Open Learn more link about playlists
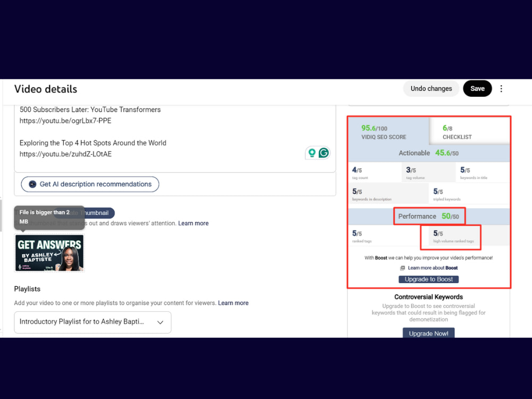This screenshot has width=532, height=399. tap(233, 303)
